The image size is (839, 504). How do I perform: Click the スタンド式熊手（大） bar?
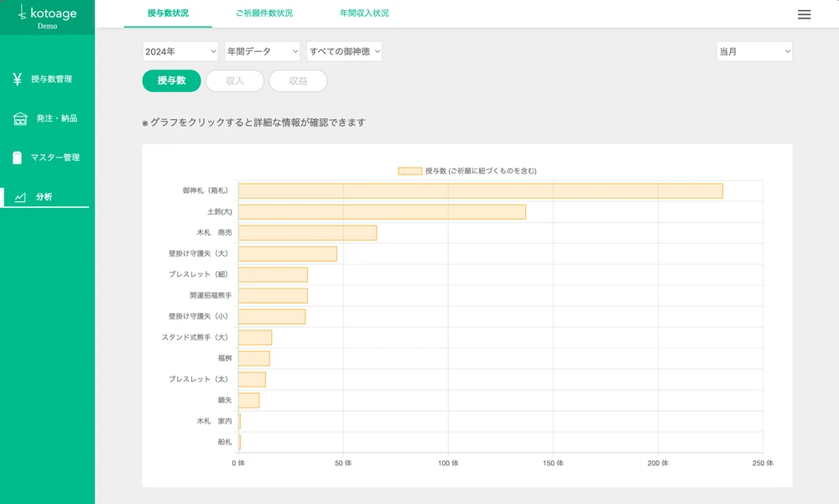[x=255, y=338]
